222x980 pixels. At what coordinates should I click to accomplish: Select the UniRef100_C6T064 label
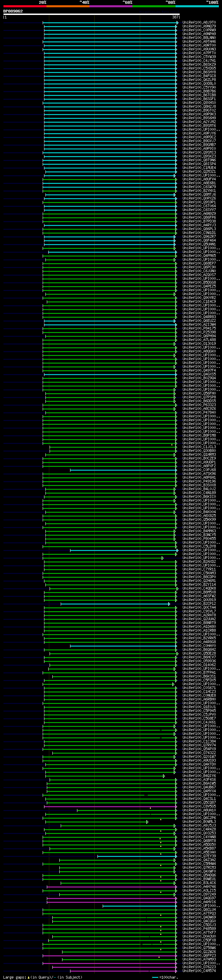(x=199, y=206)
